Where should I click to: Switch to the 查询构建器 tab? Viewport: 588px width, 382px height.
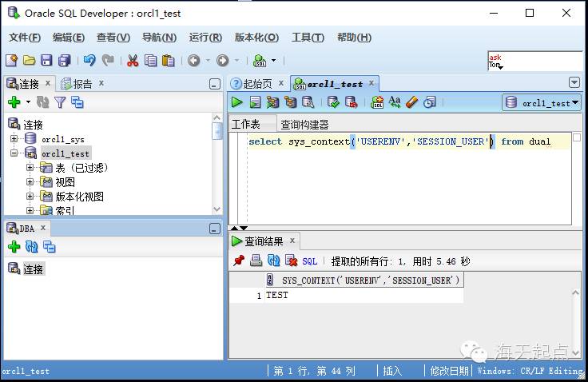coord(304,125)
